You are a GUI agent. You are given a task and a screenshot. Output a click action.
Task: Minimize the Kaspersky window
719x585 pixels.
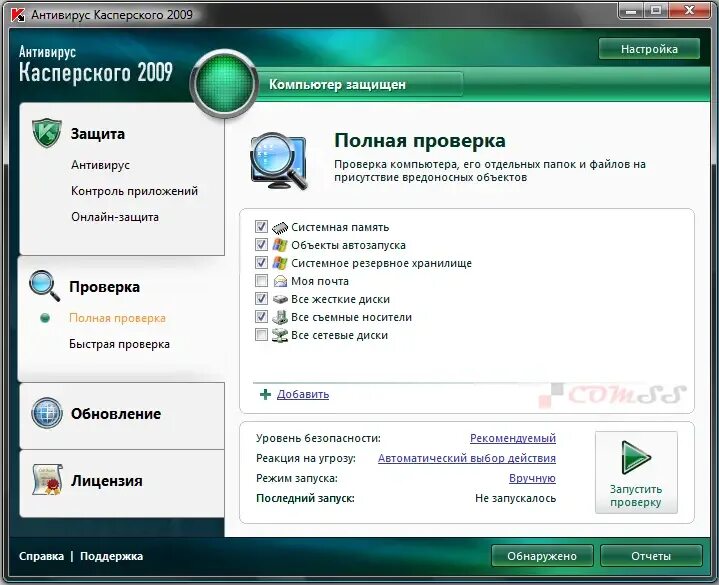pos(631,10)
